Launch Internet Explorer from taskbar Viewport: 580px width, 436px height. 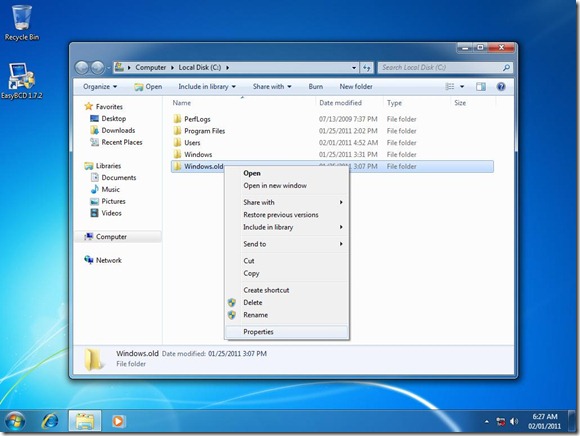tap(50, 421)
